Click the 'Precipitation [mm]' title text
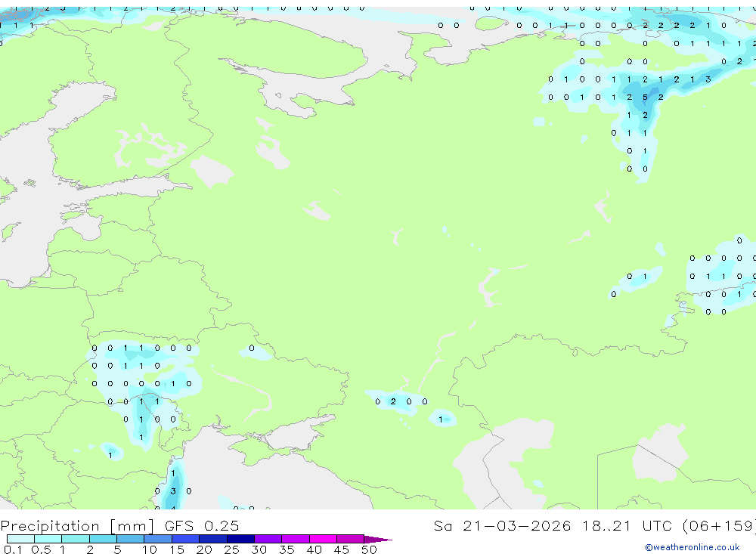 (x=77, y=526)
